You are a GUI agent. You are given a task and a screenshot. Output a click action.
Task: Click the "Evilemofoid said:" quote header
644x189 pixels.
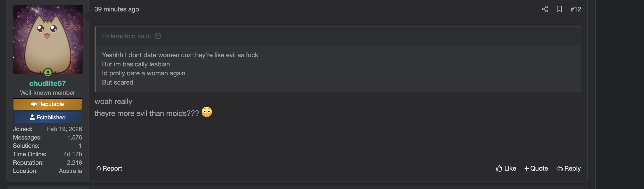click(x=126, y=36)
